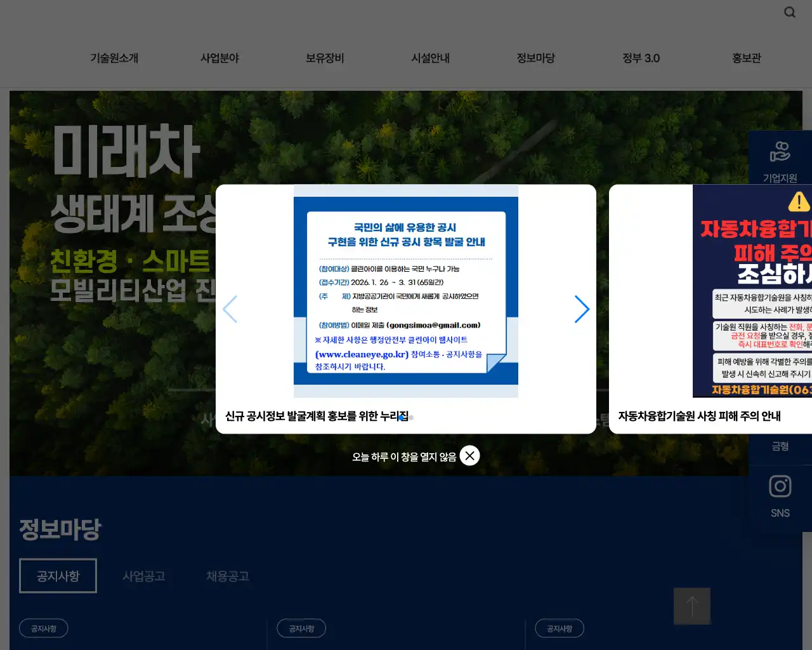Open the search magnifier icon
The height and width of the screenshot is (650, 812).
[x=789, y=11]
